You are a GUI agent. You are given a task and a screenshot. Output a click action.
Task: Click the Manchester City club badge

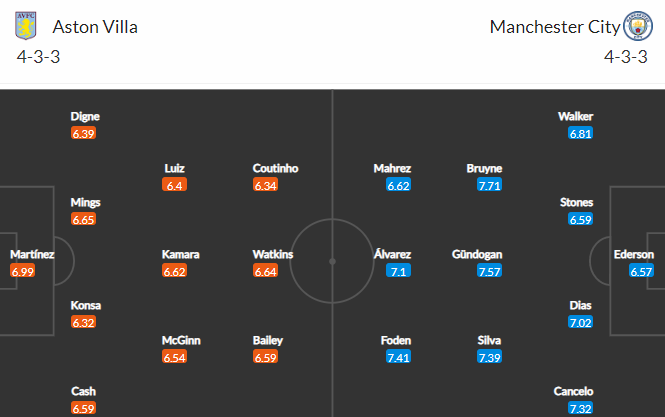638,26
